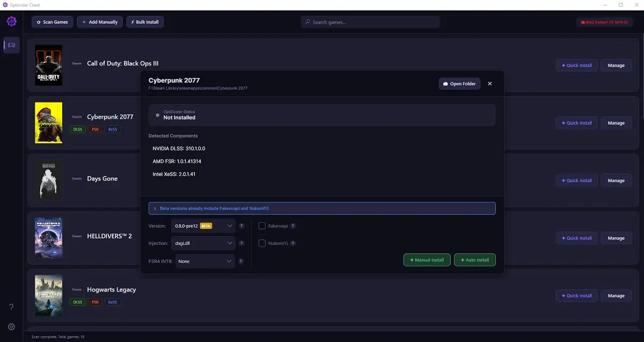644x342 pixels.
Task: Click the 'HELLDIVERS™ 2' title text
Action: pyautogui.click(x=109, y=236)
